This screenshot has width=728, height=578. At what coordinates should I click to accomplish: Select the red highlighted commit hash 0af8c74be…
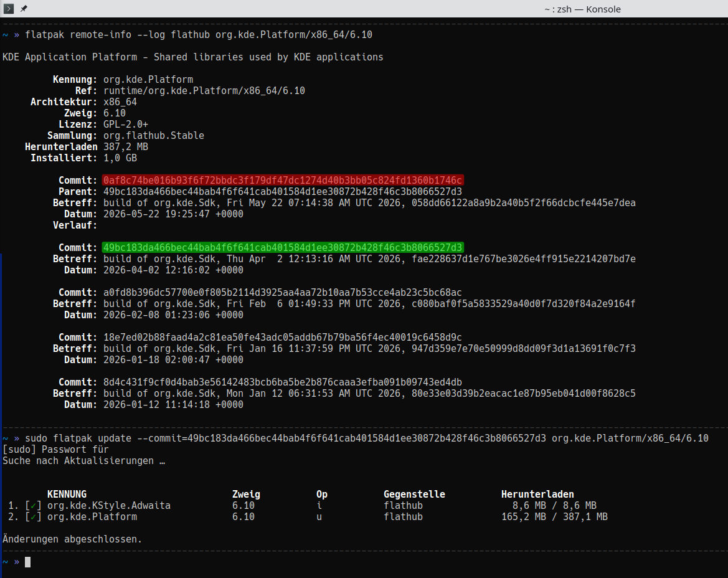tap(283, 180)
